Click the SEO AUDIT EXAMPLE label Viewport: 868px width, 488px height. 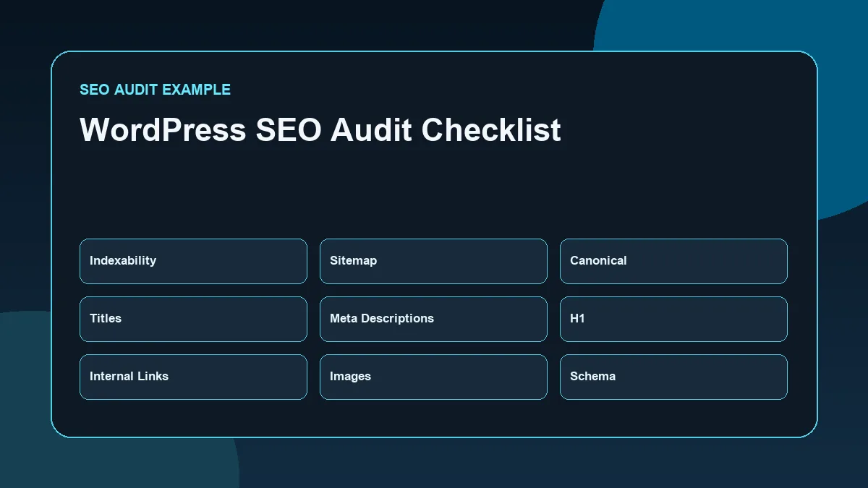pos(155,90)
